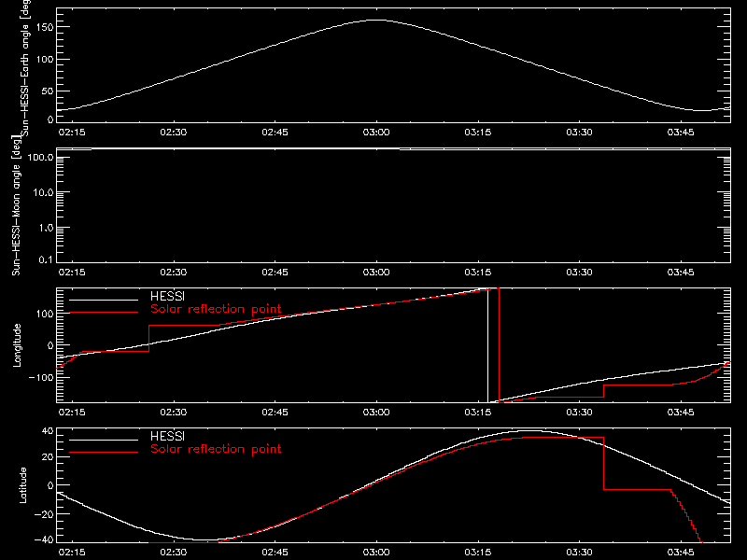Click the '02:45' time label under Moon angle plot

[x=275, y=273]
